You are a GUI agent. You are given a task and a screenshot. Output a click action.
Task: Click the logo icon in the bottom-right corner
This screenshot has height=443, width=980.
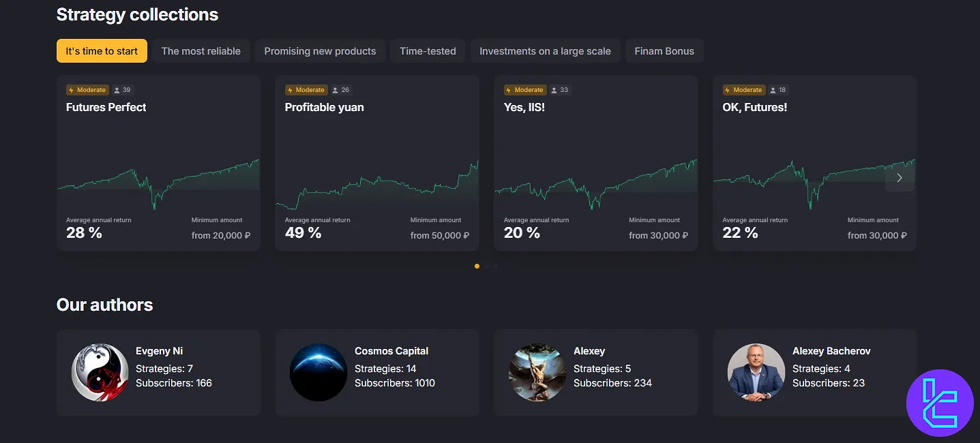pyautogui.click(x=940, y=402)
